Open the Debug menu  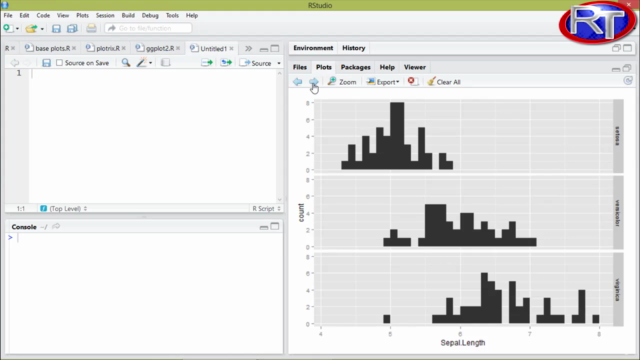tap(150, 15)
